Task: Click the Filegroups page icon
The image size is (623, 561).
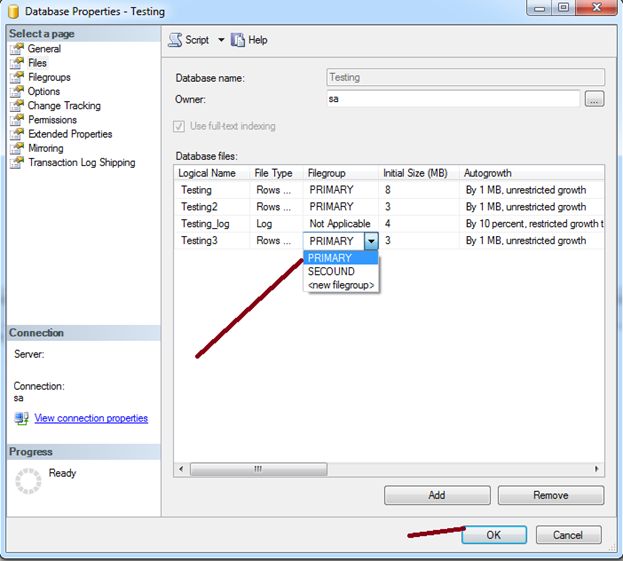Action: [x=17, y=77]
